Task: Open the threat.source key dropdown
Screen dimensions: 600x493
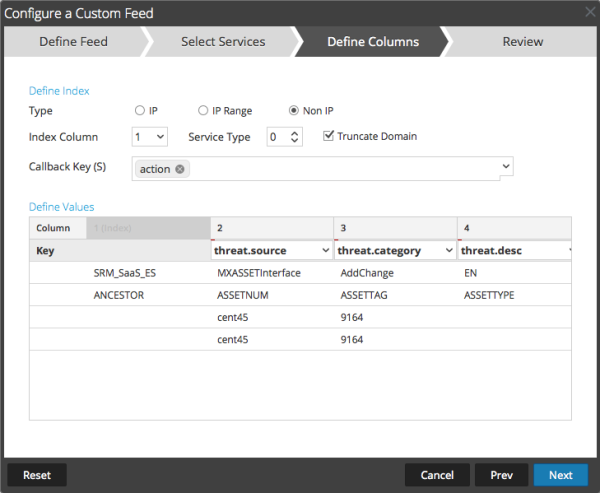Action: click(324, 250)
